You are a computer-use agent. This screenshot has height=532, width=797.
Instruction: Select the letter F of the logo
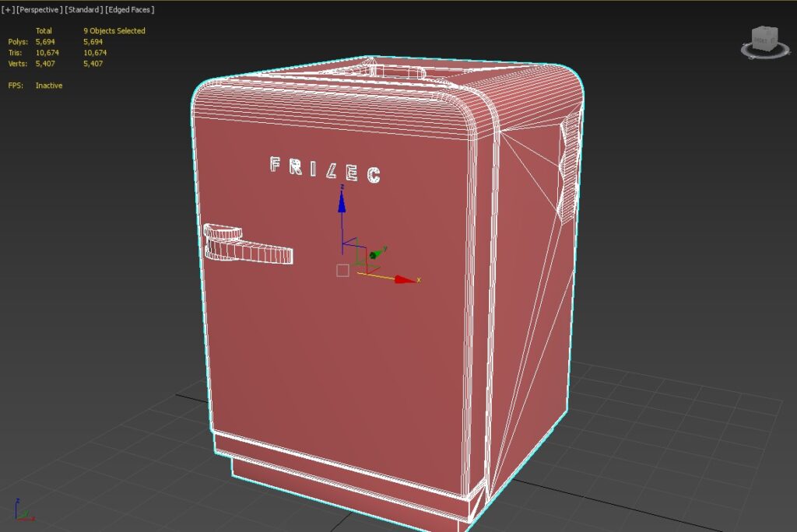[275, 164]
